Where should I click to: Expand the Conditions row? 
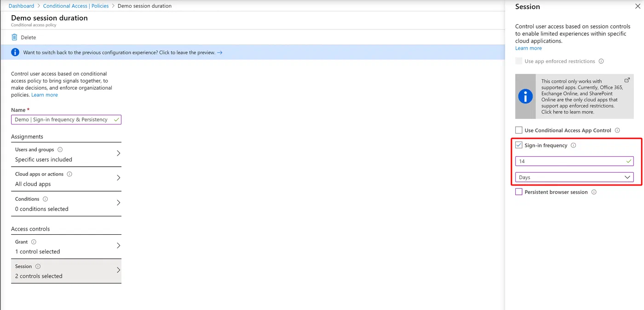coord(66,204)
